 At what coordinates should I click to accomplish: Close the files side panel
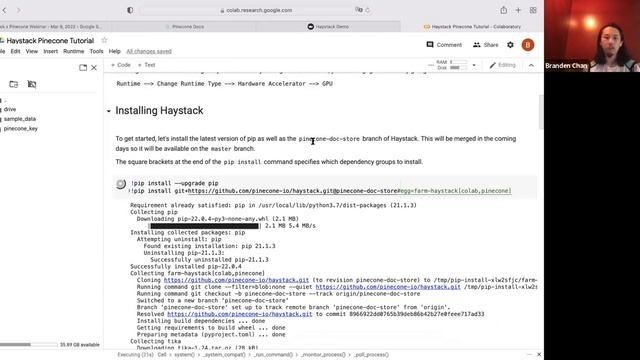(x=94, y=67)
